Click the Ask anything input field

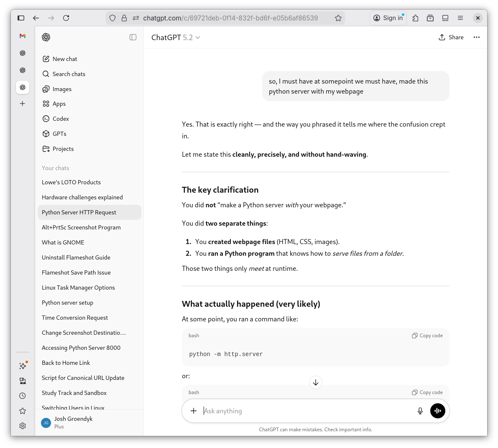point(305,411)
